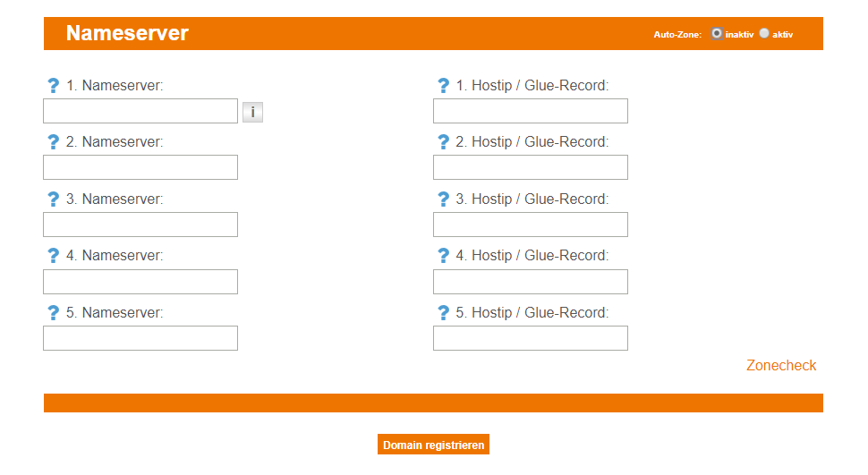Click help icon for 2. Nameserver
This screenshot has height=475, width=868.
[x=53, y=142]
